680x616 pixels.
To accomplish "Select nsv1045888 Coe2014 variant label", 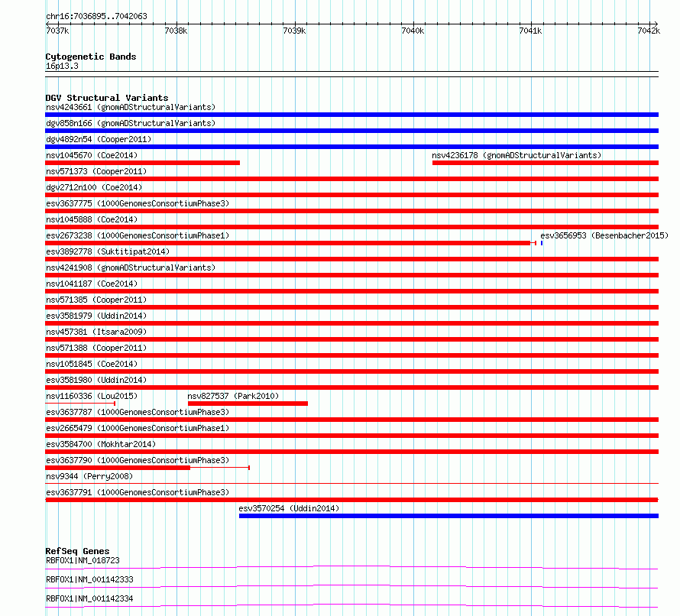I will pos(92,219).
